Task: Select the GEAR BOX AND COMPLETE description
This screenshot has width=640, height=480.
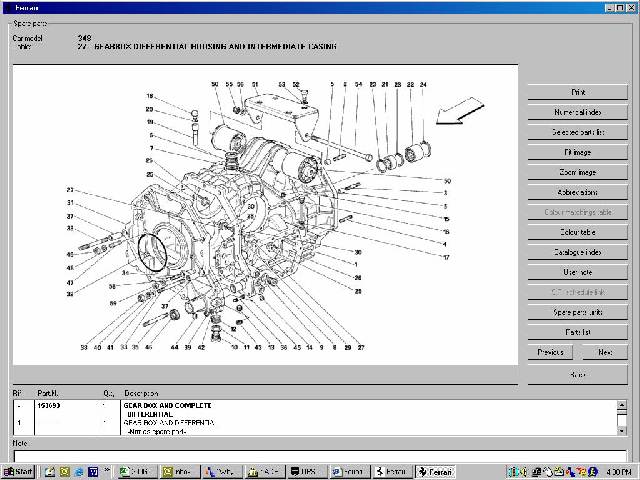Action: [x=167, y=406]
